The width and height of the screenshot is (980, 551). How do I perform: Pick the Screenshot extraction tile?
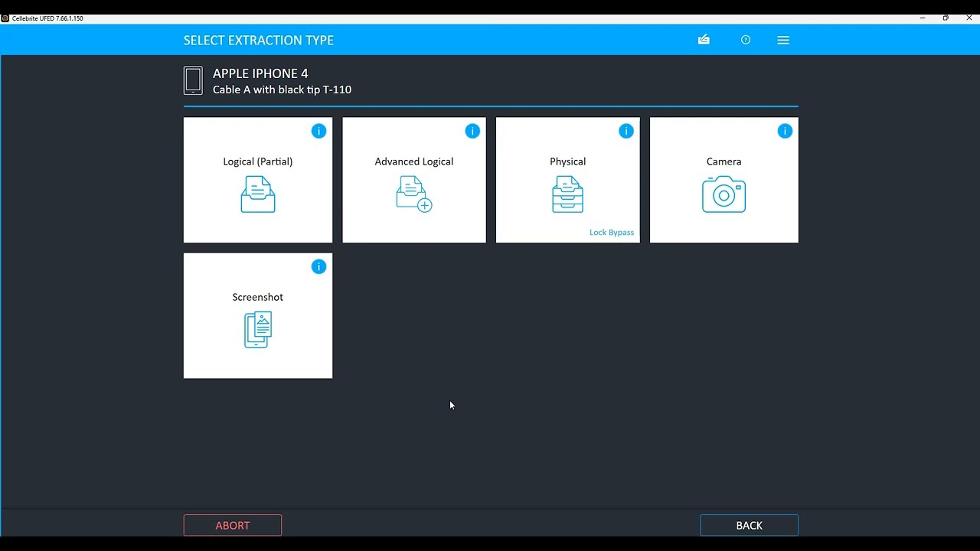[258, 315]
